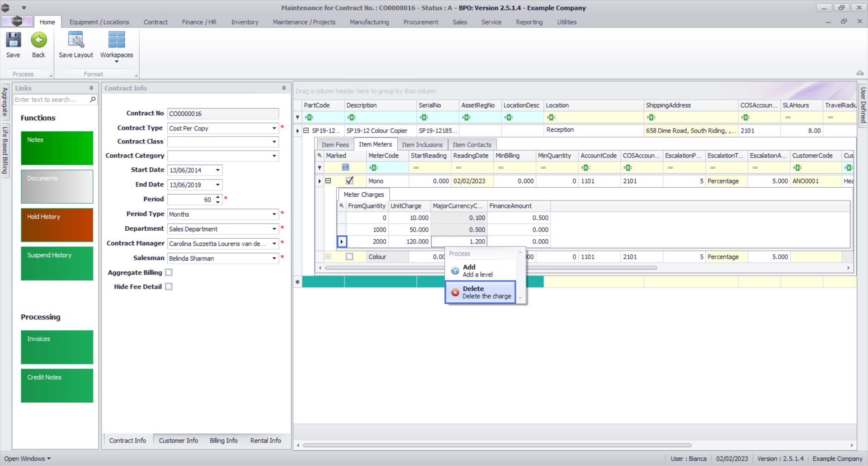Click the Save Layout icon
The image size is (868, 466).
pos(75,40)
